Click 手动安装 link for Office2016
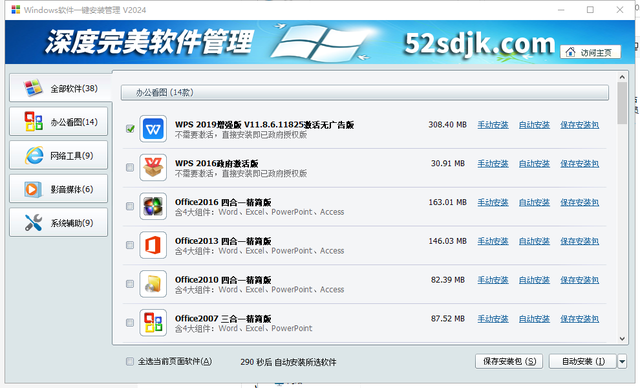 pyautogui.click(x=493, y=202)
